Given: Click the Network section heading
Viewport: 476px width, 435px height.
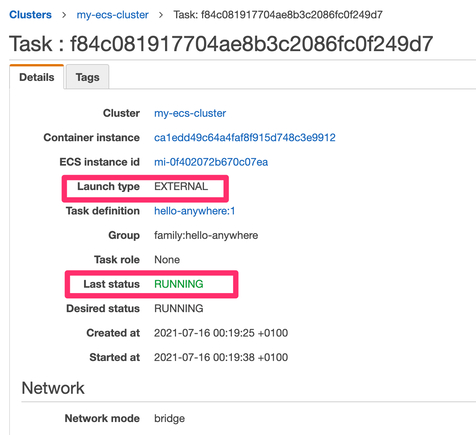Looking at the screenshot, I should point(53,388).
